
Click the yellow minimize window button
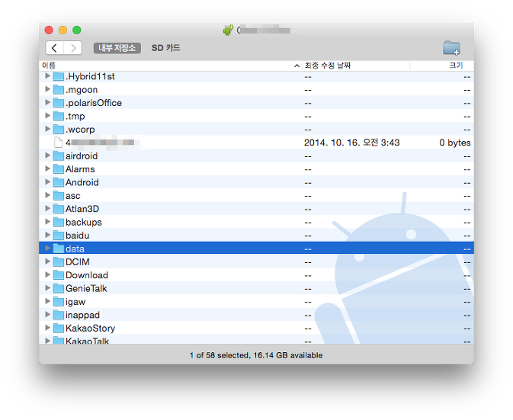click(x=63, y=30)
